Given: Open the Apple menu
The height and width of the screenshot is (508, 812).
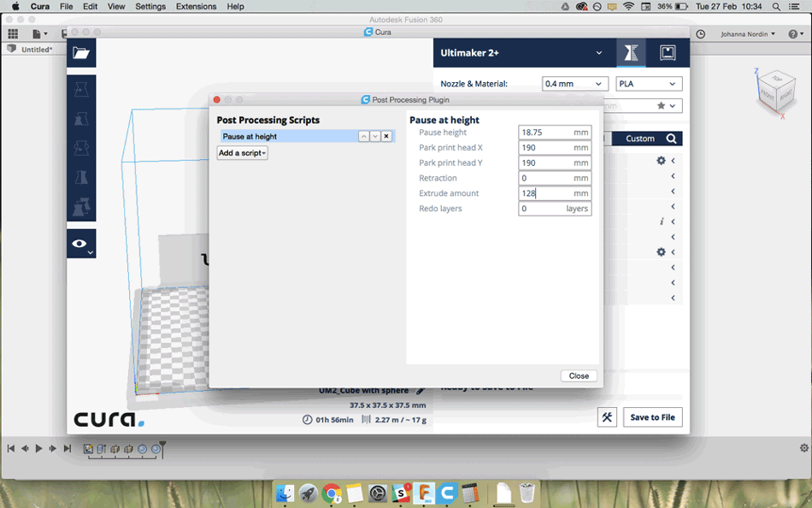Looking at the screenshot, I should click(15, 6).
